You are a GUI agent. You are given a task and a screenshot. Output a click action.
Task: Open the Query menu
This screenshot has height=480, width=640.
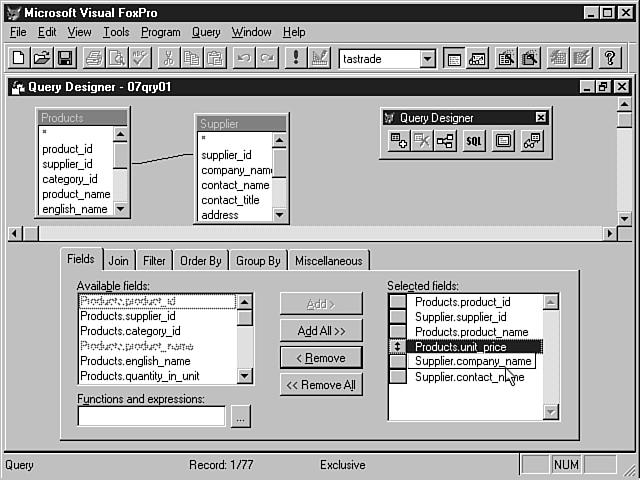tap(206, 32)
